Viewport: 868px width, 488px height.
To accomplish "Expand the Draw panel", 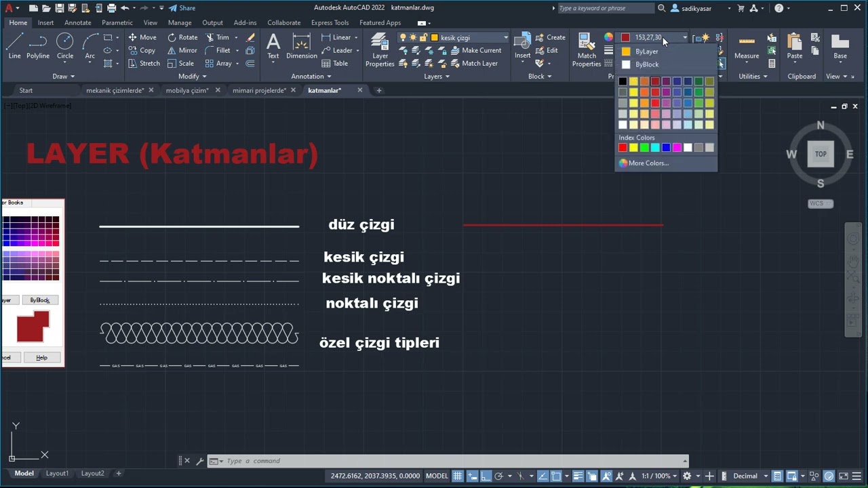I will 64,77.
